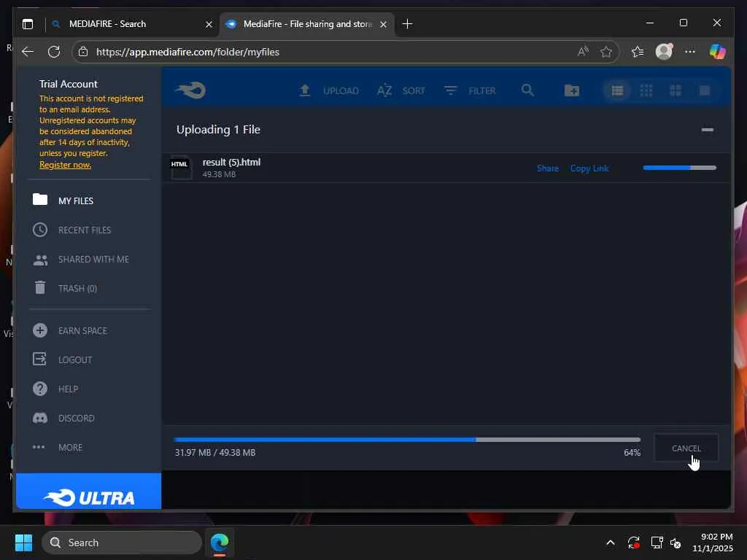Open Help in sidebar
The image size is (747, 560).
68,389
